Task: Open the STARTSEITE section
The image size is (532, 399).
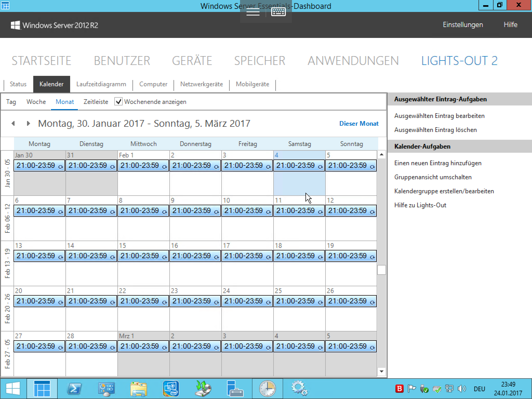Action: click(42, 61)
